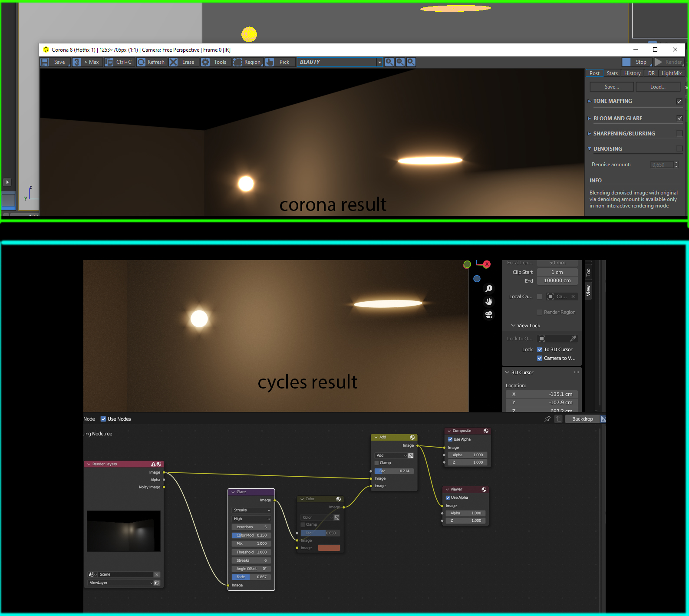Image resolution: width=689 pixels, height=616 pixels.
Task: Toggle the camera view gizmo icon
Action: (489, 315)
